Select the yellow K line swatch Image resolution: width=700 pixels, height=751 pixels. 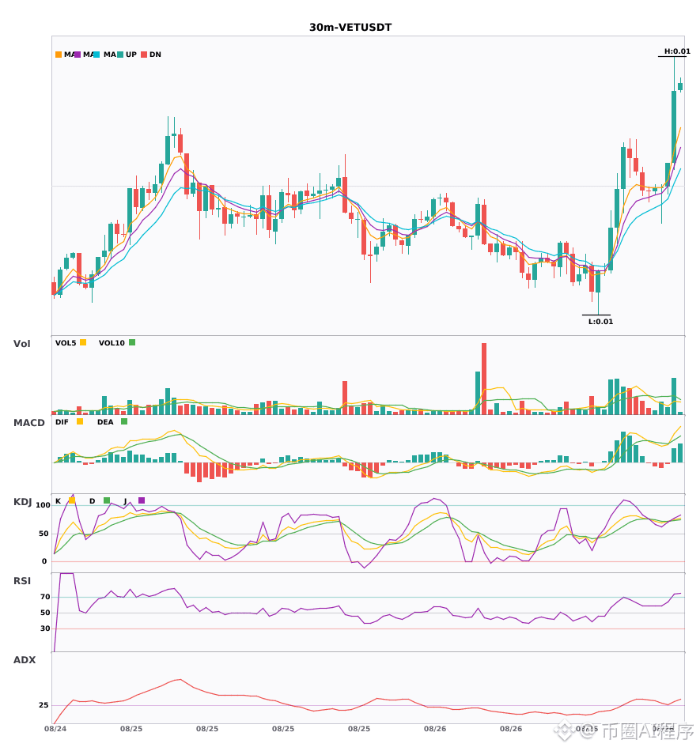coord(72,500)
